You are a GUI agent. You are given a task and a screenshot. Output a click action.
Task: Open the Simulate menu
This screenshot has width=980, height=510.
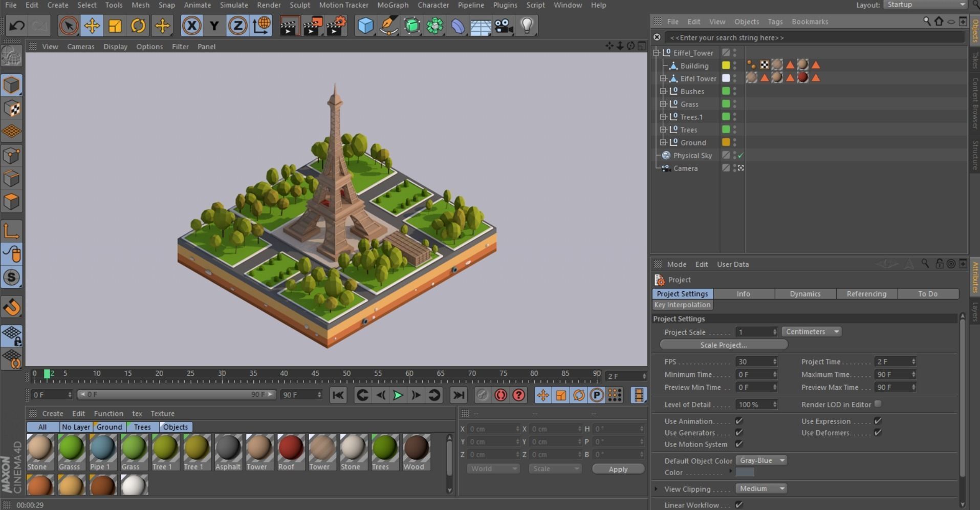pyautogui.click(x=234, y=5)
